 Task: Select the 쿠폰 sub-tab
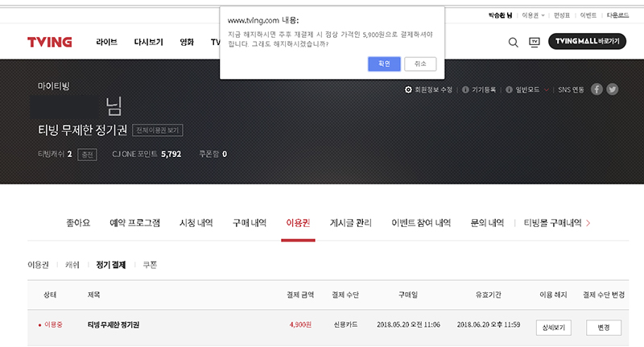tap(150, 265)
